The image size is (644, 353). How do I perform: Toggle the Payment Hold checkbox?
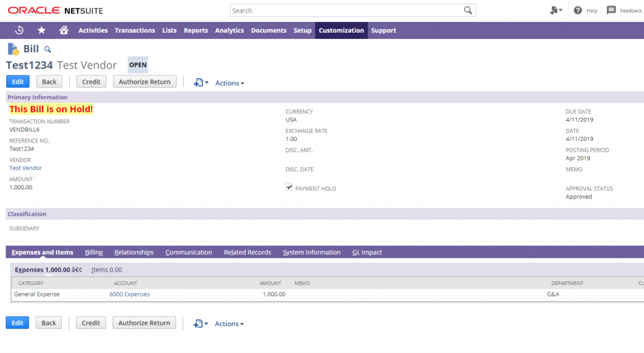[289, 188]
